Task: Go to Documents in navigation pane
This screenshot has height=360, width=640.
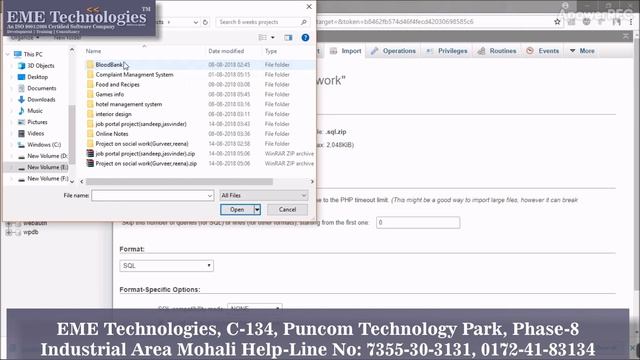Action: pyautogui.click(x=42, y=88)
